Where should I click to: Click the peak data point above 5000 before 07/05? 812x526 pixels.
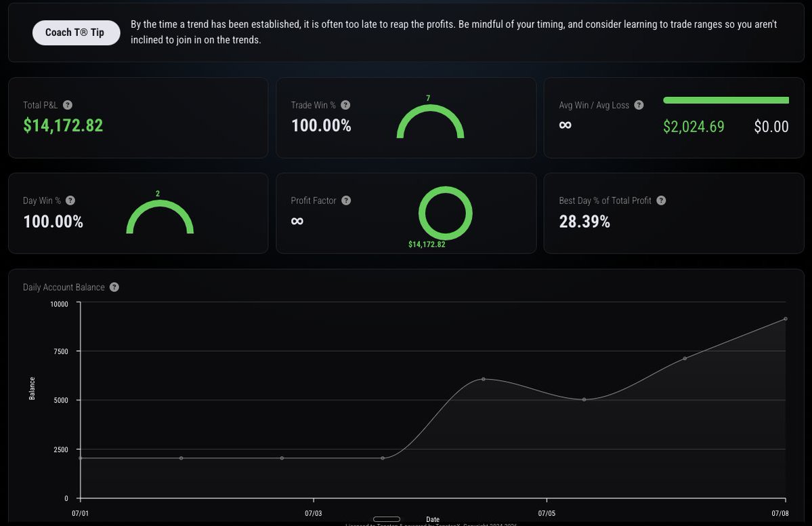point(484,379)
